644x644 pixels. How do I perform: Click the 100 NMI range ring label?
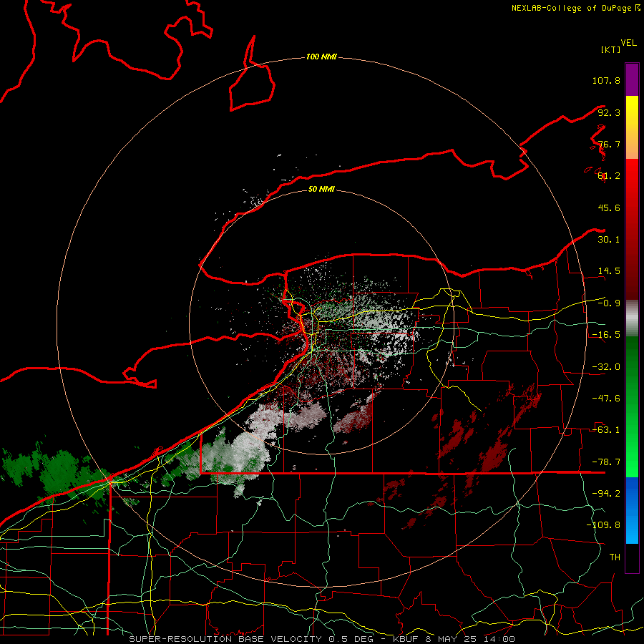pyautogui.click(x=321, y=57)
